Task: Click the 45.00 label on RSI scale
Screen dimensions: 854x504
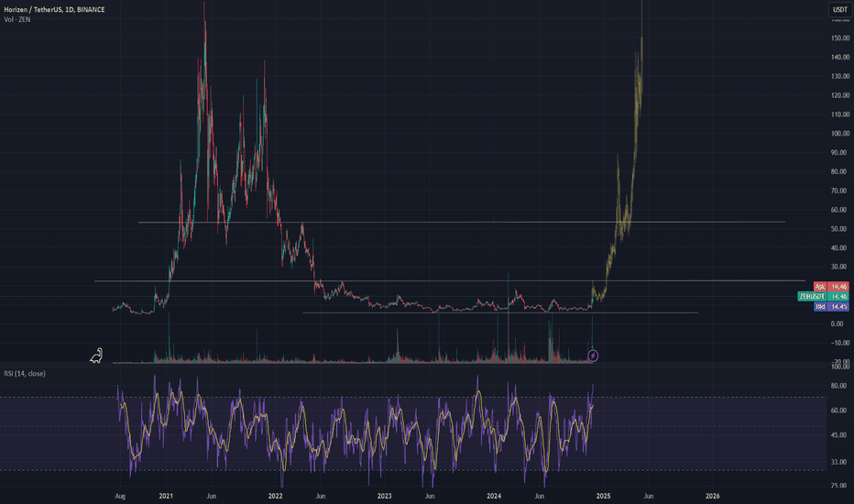Action: (x=839, y=435)
